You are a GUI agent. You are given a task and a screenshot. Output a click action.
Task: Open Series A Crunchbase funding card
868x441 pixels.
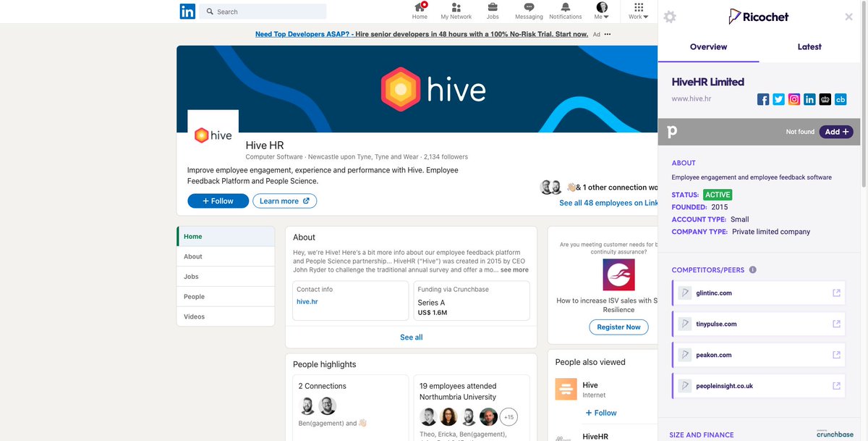pyautogui.click(x=472, y=301)
